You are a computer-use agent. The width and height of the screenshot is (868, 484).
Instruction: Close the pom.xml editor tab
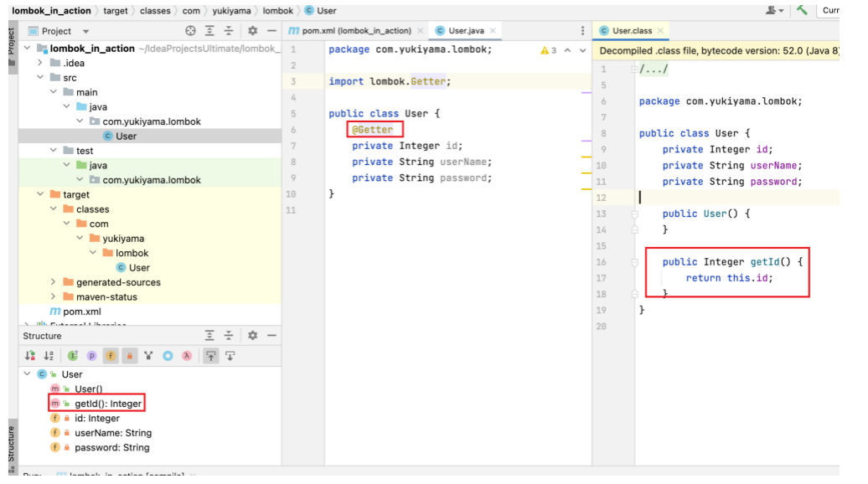(420, 31)
